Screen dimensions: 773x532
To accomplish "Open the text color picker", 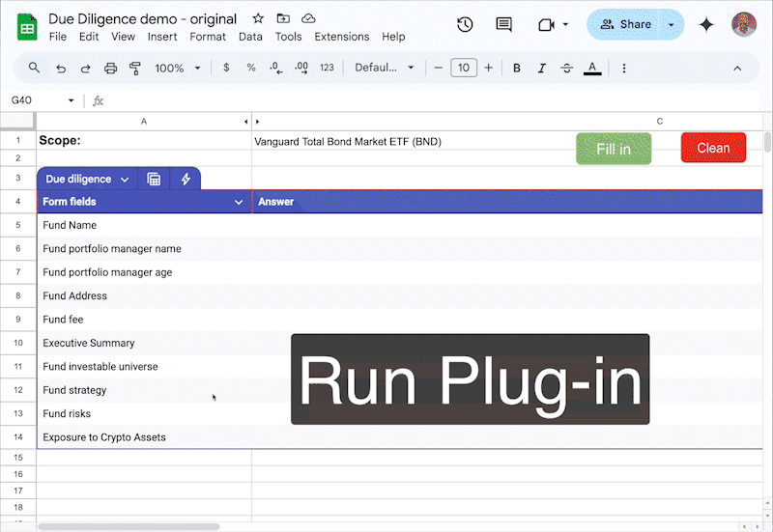I will (x=592, y=69).
